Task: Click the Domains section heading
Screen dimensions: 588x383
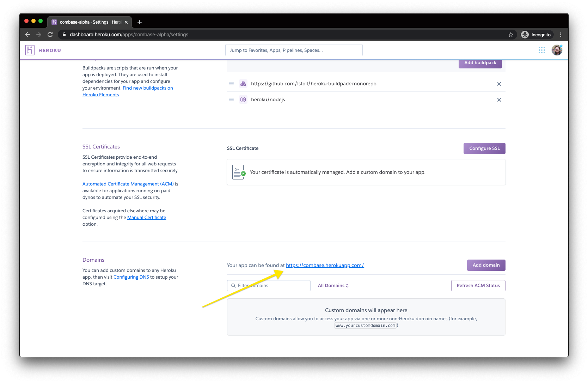Action: (93, 260)
